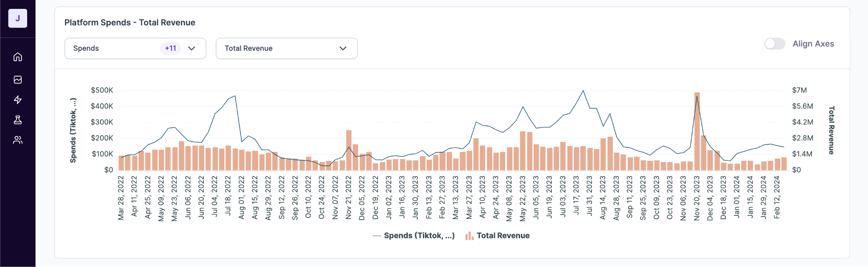The height and width of the screenshot is (267, 868).
Task: Click the Align Axes label text
Action: click(813, 44)
